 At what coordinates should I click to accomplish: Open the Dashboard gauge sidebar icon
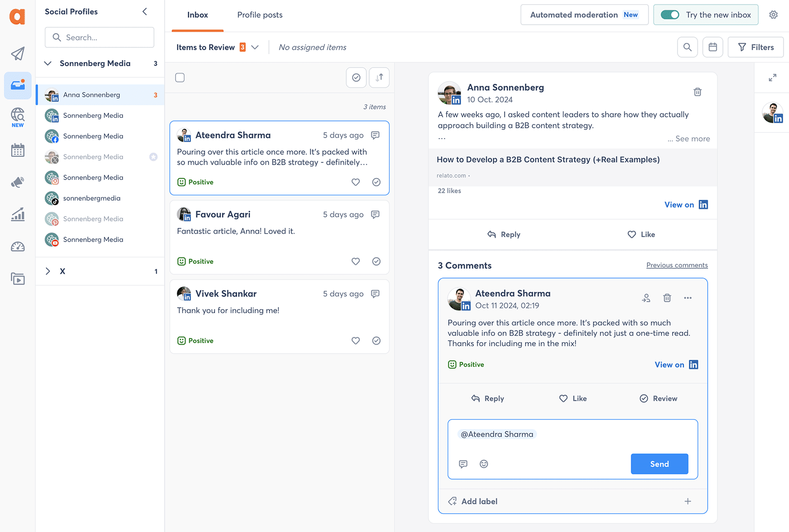[x=18, y=247]
